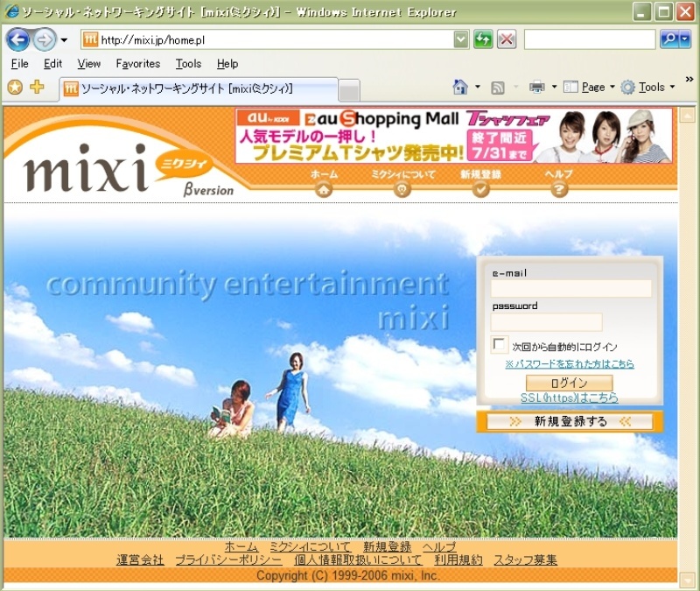Enable 次回から自動的にログイン checkbox
Image resolution: width=700 pixels, height=591 pixels.
[499, 344]
